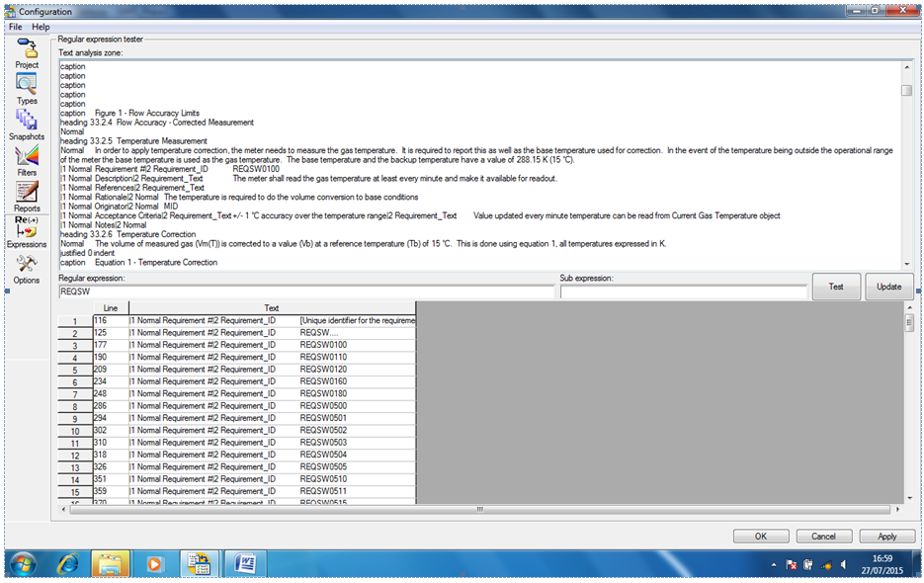Select the result row with REQSW0501

[x=237, y=419]
